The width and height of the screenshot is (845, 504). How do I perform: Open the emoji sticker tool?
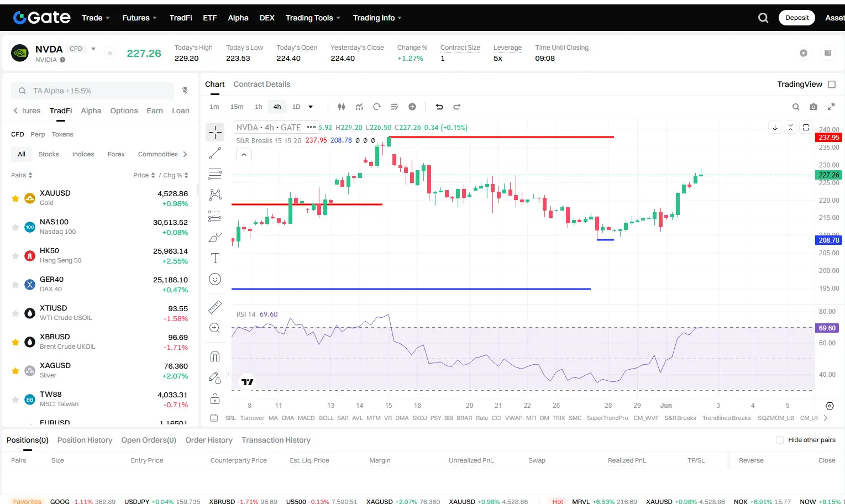tap(215, 279)
